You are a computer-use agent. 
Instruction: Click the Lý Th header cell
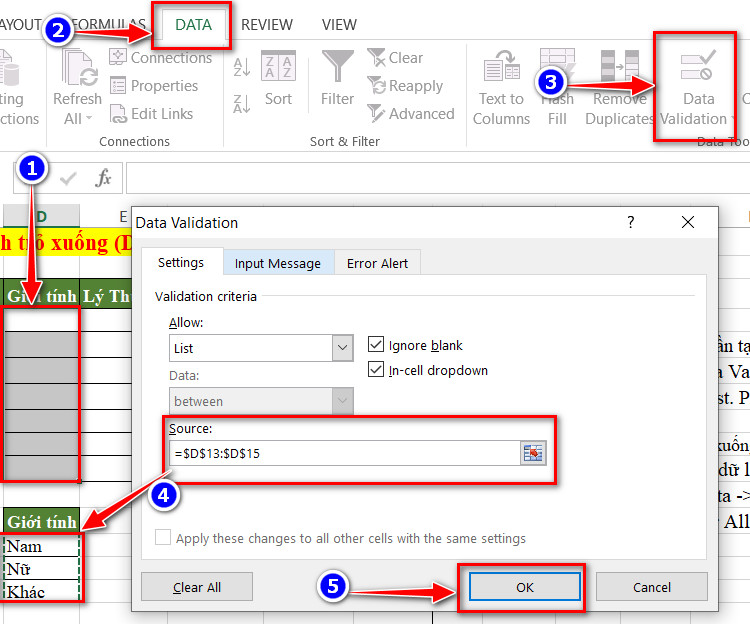(x=106, y=296)
